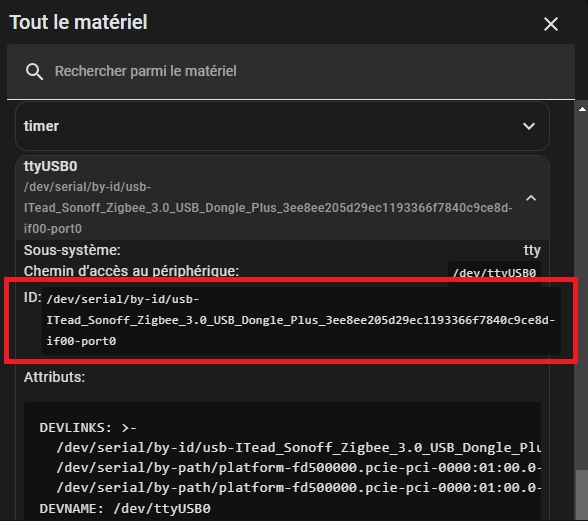
Task: Click the ttyUSB0 header title
Action: pyautogui.click(x=51, y=166)
